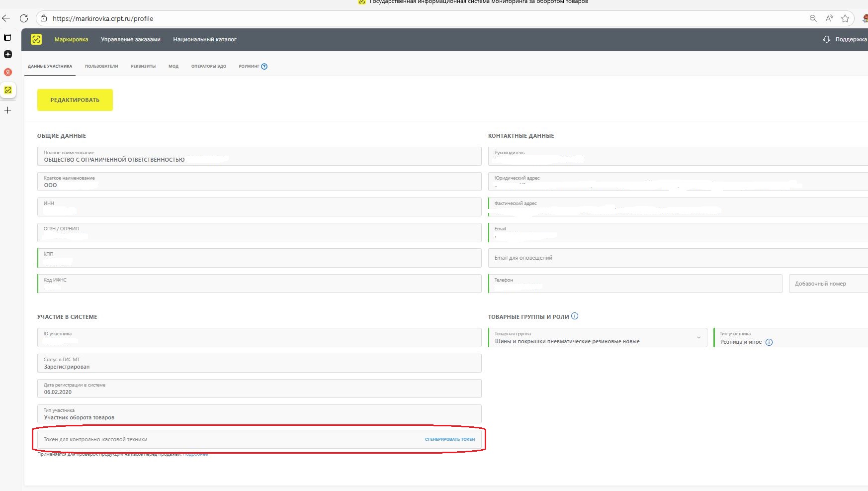Click the Дата регистрации в системе field

[x=259, y=389]
